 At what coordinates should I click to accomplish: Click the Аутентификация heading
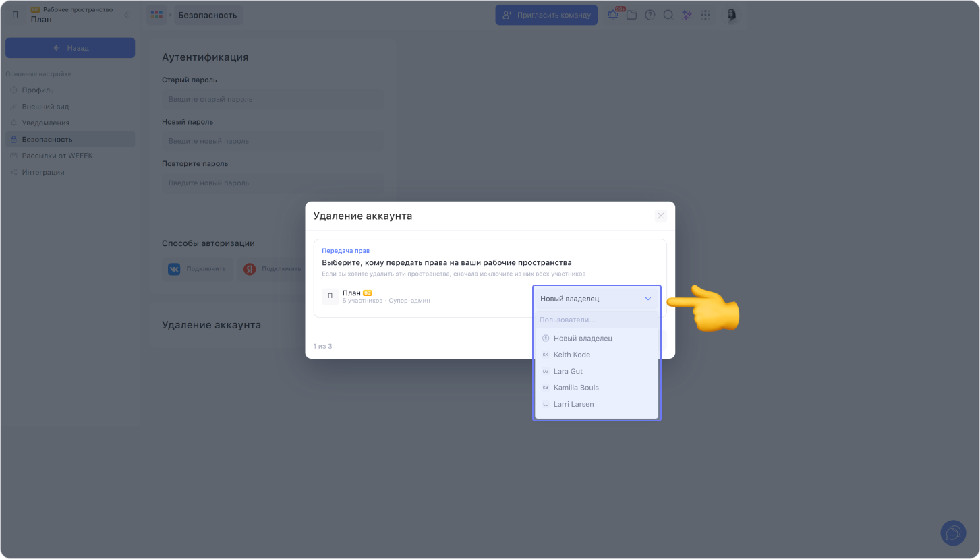(x=205, y=57)
